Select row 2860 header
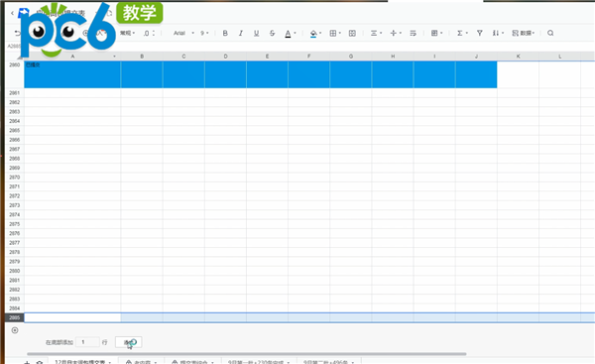Screen dimensions: 595x364 click(15, 74)
